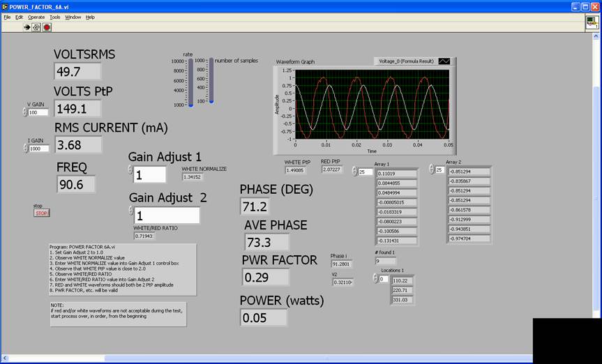The width and height of the screenshot is (602, 364).
Task: Click the red Abort Execution icon
Action: click(47, 27)
